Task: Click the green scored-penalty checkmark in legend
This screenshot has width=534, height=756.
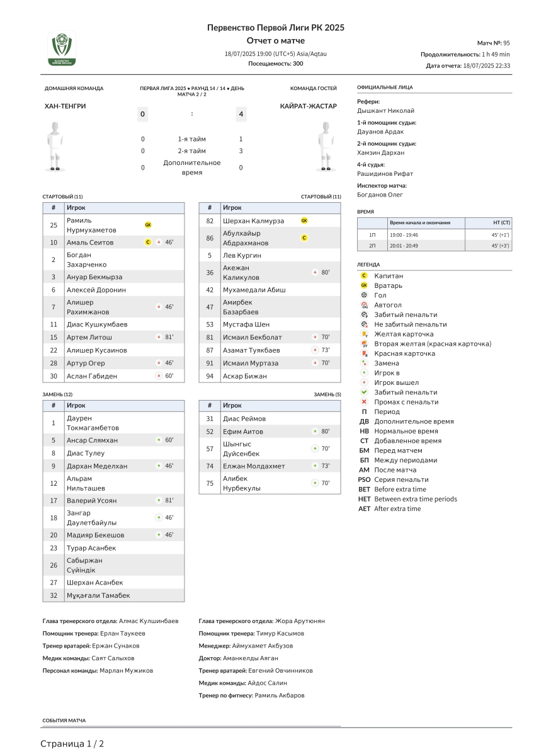Action: 364,392
